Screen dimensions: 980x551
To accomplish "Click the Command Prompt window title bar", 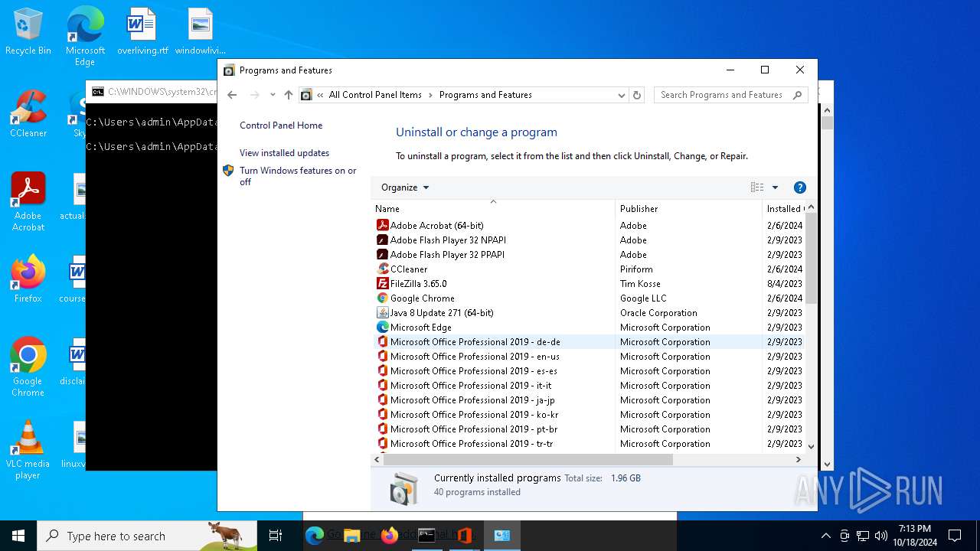I will point(152,91).
